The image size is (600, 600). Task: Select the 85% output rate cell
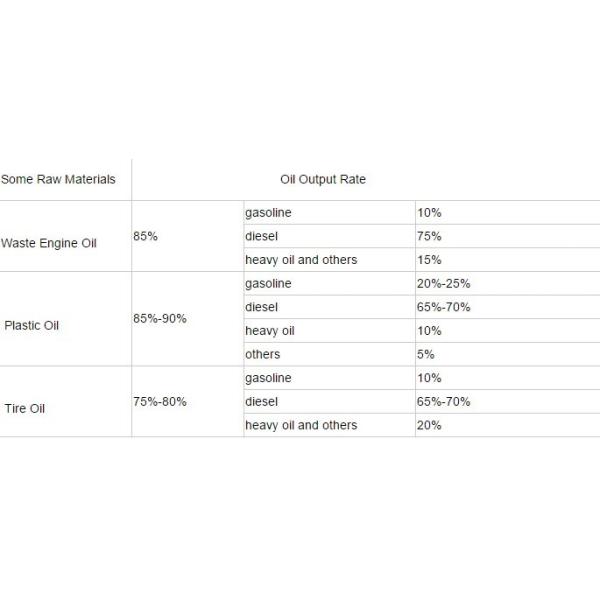click(146, 236)
